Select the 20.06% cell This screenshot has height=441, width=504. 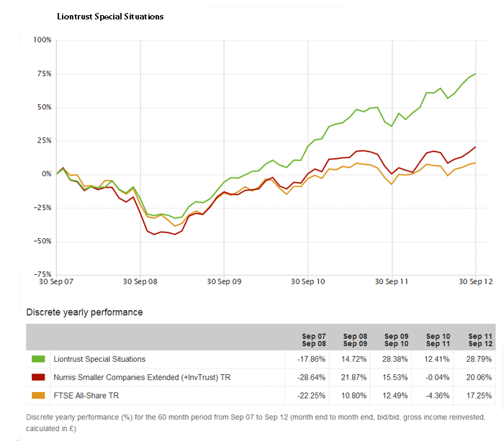pyautogui.click(x=479, y=377)
